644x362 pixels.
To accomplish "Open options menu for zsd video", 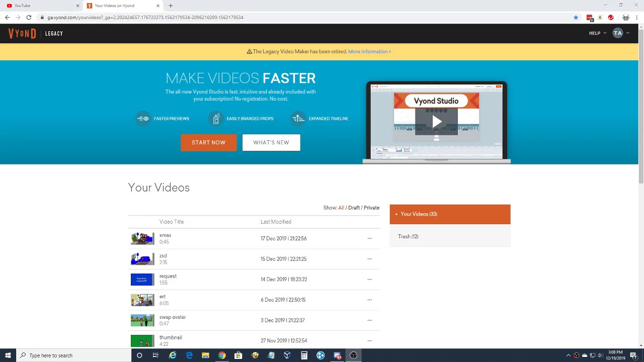I will 369,259.
